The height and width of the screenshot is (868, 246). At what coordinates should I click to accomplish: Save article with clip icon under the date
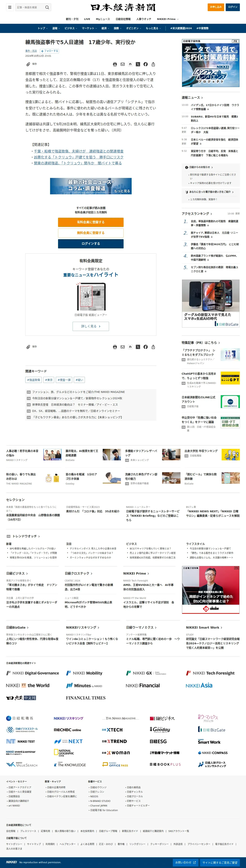[28, 64]
